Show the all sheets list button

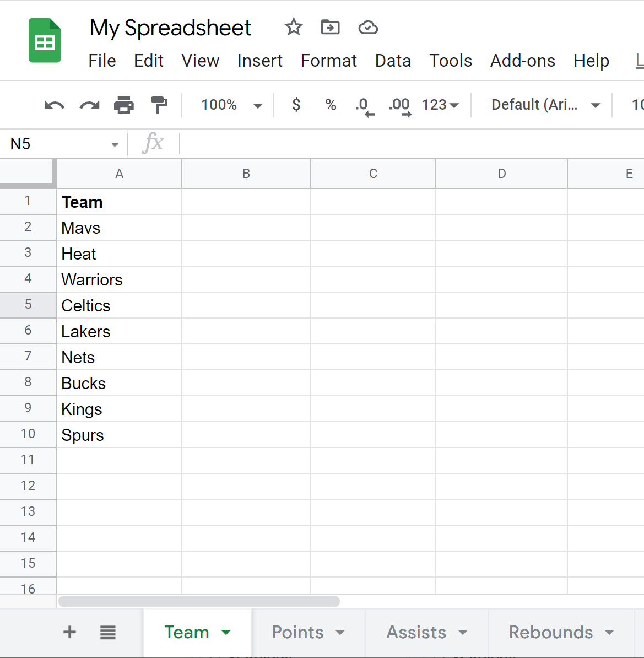pyautogui.click(x=108, y=632)
